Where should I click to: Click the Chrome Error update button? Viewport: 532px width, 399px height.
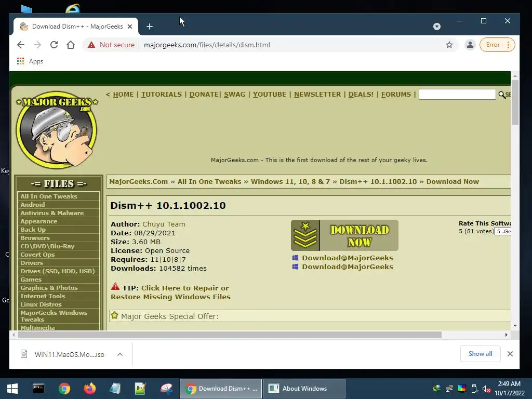(x=497, y=45)
